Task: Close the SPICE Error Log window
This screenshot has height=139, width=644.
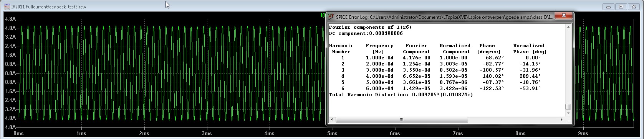Action: click(x=564, y=16)
